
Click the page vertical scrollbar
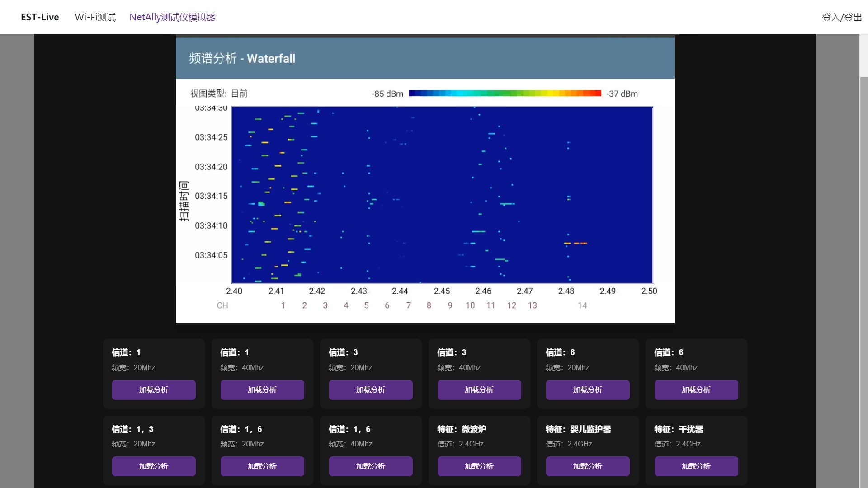pyautogui.click(x=863, y=271)
